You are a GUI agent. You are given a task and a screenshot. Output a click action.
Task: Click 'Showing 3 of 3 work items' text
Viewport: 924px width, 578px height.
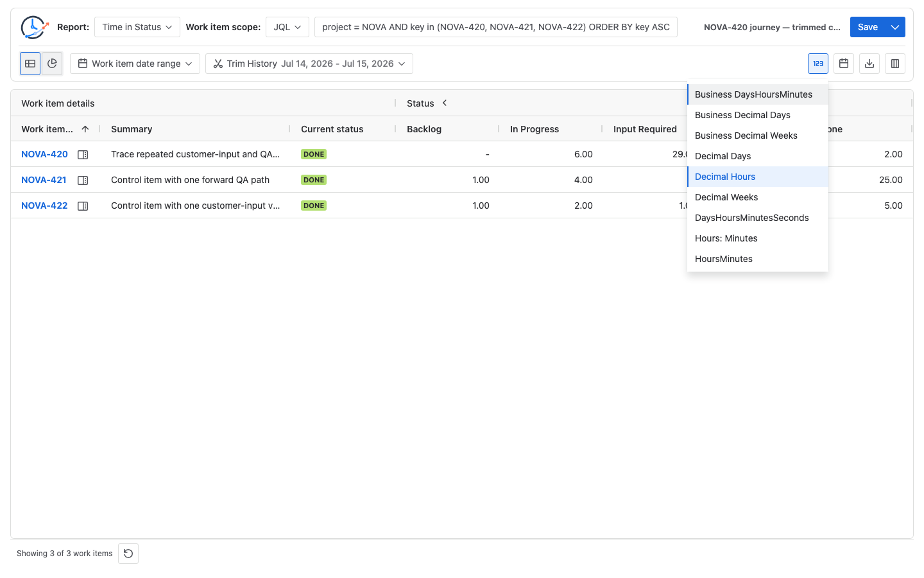coord(65,554)
